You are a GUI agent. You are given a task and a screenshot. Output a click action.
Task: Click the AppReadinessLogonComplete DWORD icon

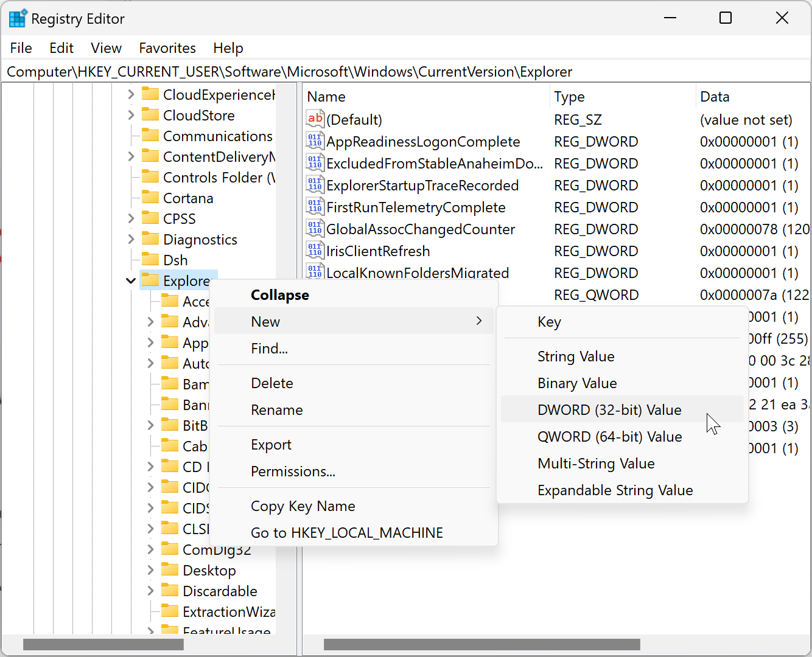(x=315, y=141)
